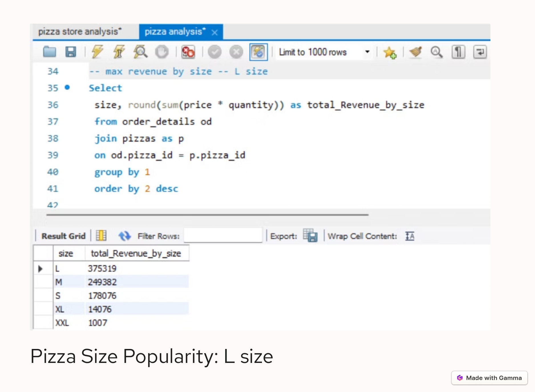Click the editor horizontal scrollbar

point(207,215)
